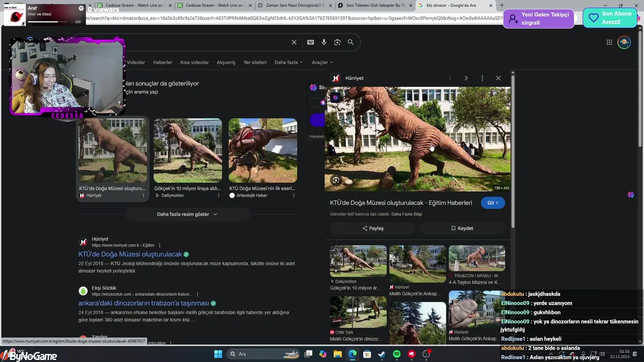Image resolution: width=644 pixels, height=362 pixels.
Task: Show previous image in preview panel
Action: 450,78
